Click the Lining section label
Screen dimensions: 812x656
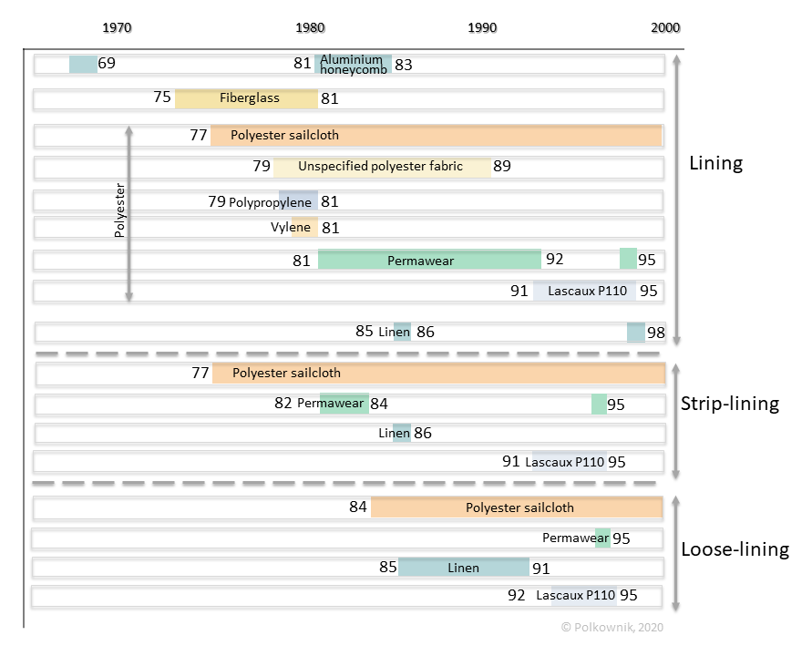[715, 164]
